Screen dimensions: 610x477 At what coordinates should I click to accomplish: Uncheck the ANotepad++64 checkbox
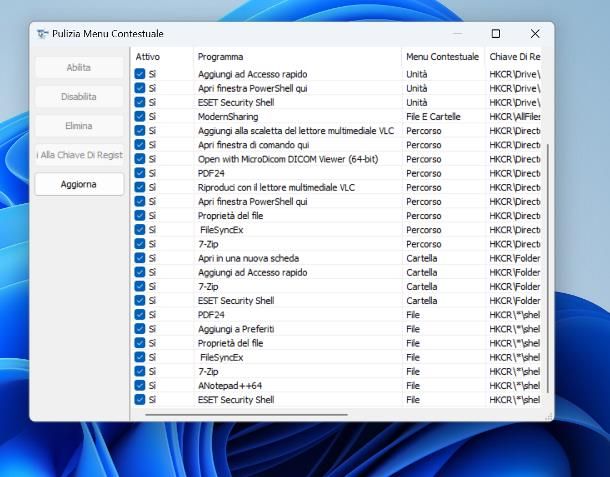coord(140,386)
